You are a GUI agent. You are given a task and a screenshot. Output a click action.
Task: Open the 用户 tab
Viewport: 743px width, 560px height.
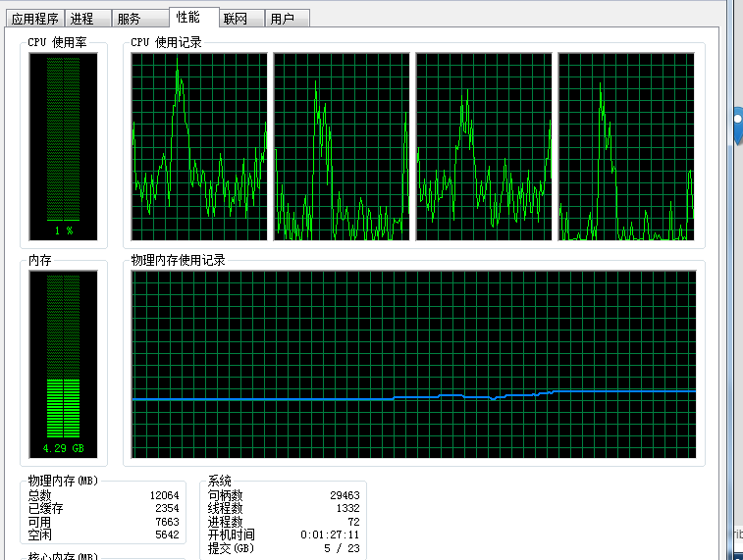(x=288, y=19)
